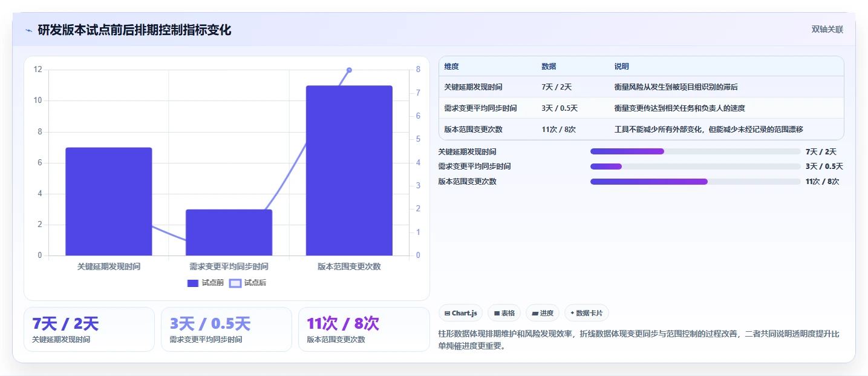868x376 pixels.
Task: Click chart x-axis label 需求变更平均同步时间
Action: click(x=229, y=266)
